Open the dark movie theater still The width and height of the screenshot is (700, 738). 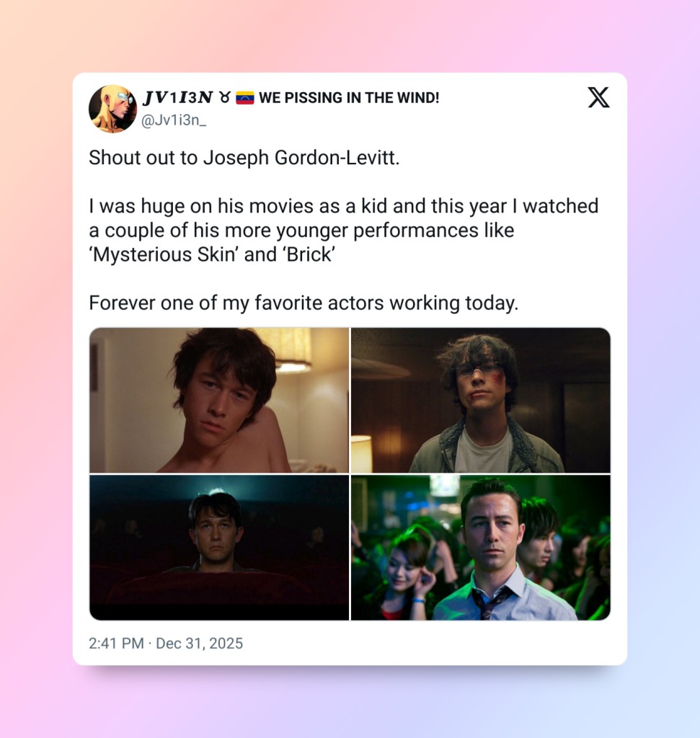pos(219,548)
